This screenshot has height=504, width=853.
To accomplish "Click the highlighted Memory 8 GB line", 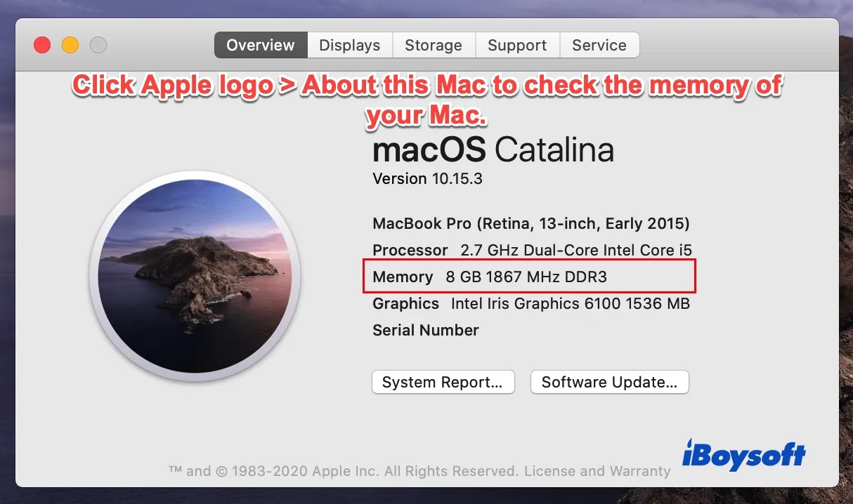I will (x=490, y=277).
